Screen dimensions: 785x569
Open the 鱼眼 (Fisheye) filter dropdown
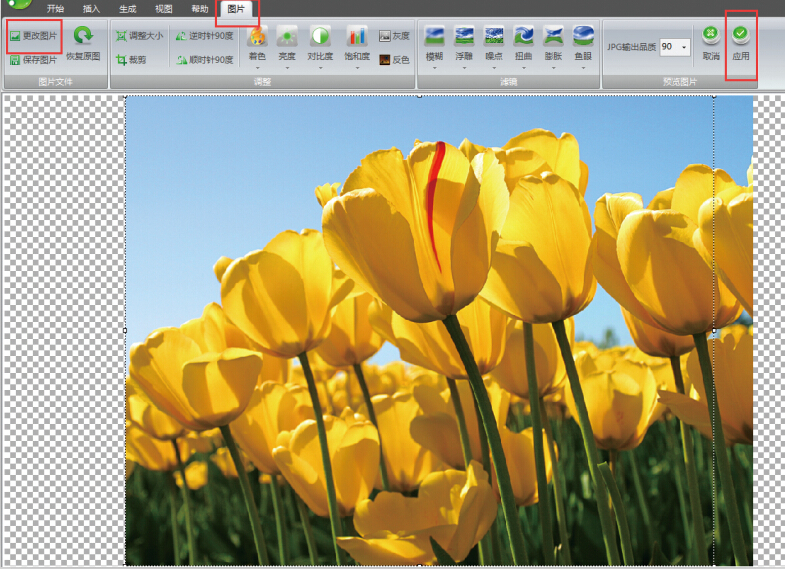pyautogui.click(x=583, y=68)
